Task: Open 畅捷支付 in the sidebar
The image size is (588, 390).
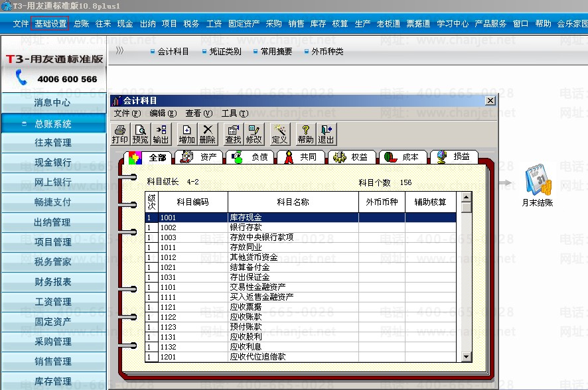Action: [x=54, y=202]
